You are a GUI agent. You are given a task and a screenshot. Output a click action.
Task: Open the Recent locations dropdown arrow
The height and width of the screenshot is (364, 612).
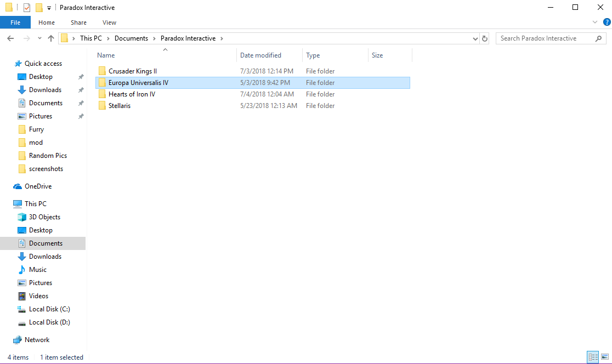pyautogui.click(x=39, y=38)
